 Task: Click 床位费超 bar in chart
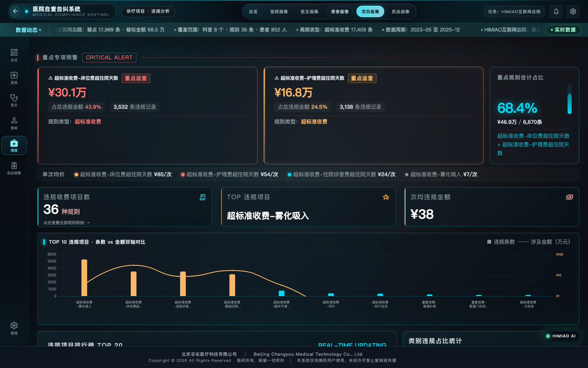[x=134, y=284]
